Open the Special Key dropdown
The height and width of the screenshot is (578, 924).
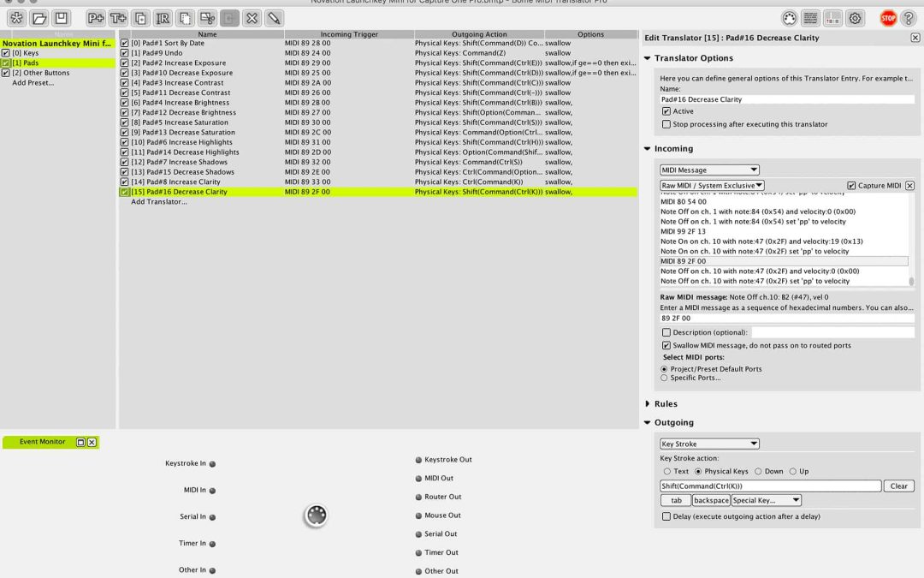pyautogui.click(x=766, y=500)
